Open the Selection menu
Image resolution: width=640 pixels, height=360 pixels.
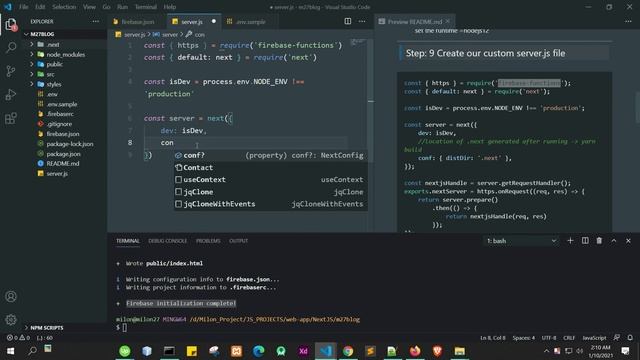tap(64, 7)
